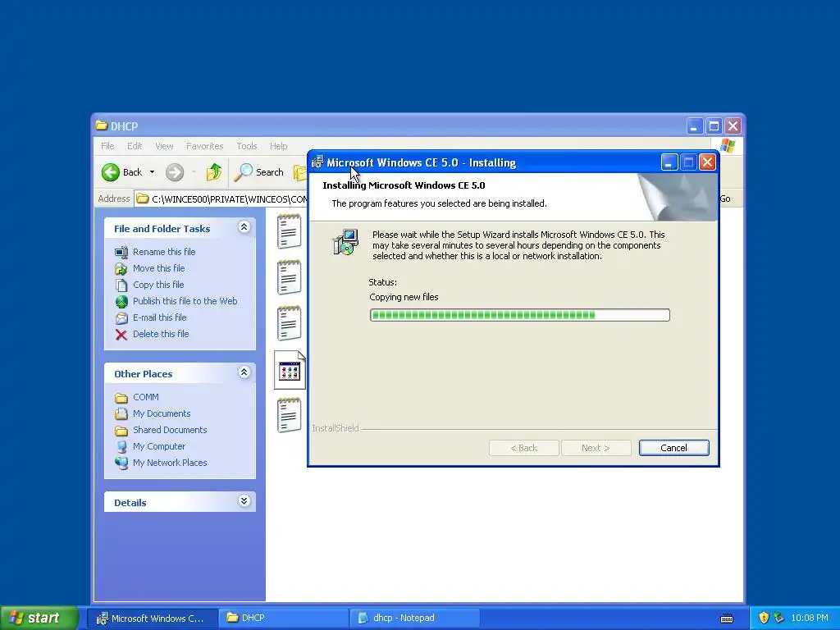The image size is (840, 630).
Task: Click the address bar path field
Action: point(221,199)
